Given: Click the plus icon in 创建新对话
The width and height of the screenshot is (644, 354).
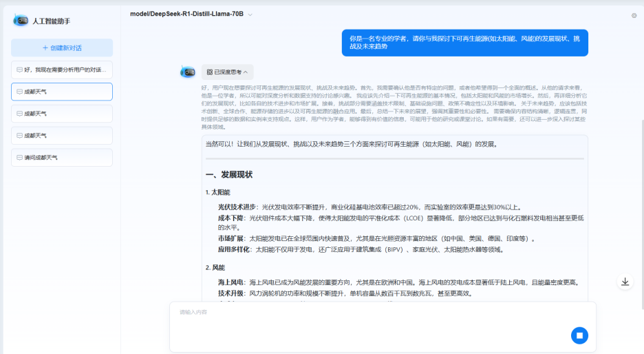Looking at the screenshot, I should click(45, 48).
